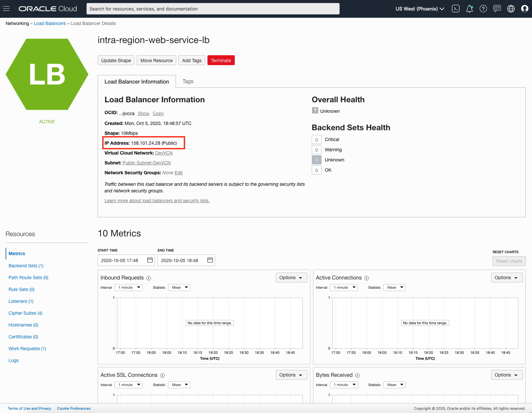Screen dimensions: 532x413
Task: Expand the US West (Phoenix) region selector
Action: 420,9
